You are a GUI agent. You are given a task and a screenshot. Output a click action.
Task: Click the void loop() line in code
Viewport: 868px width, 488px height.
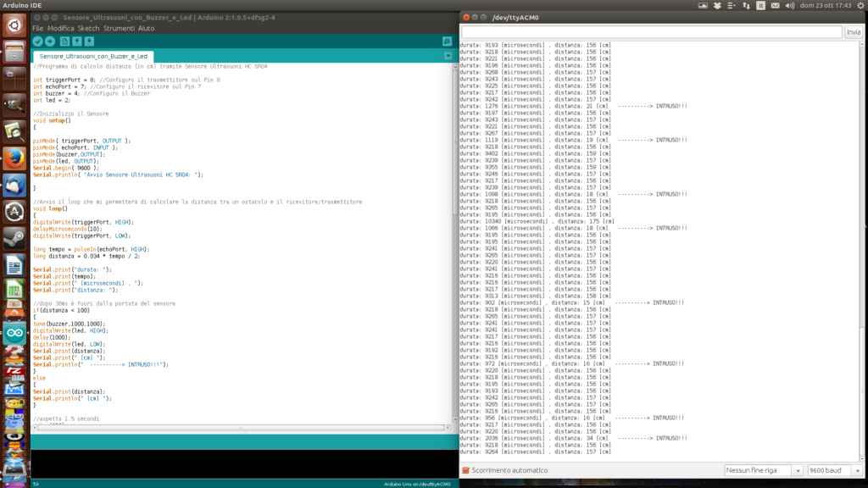[50, 208]
